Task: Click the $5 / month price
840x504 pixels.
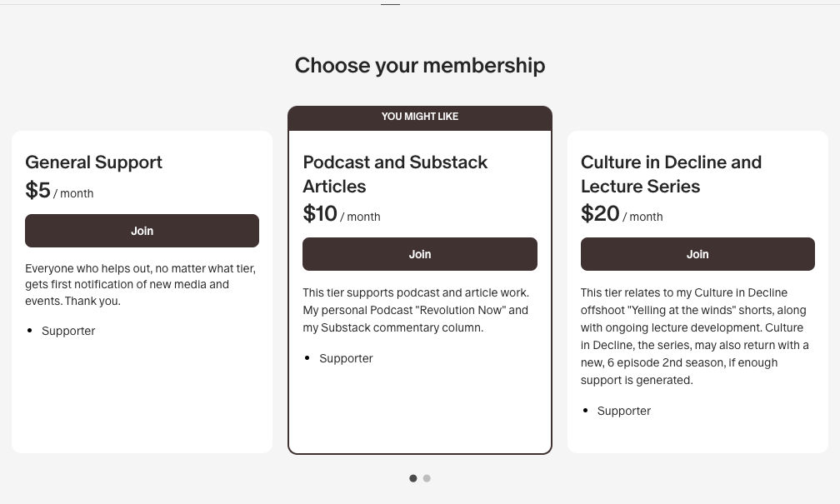Action: point(59,191)
